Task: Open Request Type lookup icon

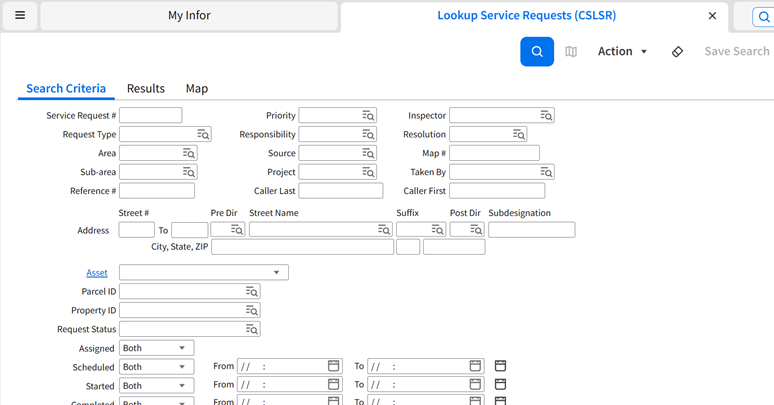Action: pos(203,134)
